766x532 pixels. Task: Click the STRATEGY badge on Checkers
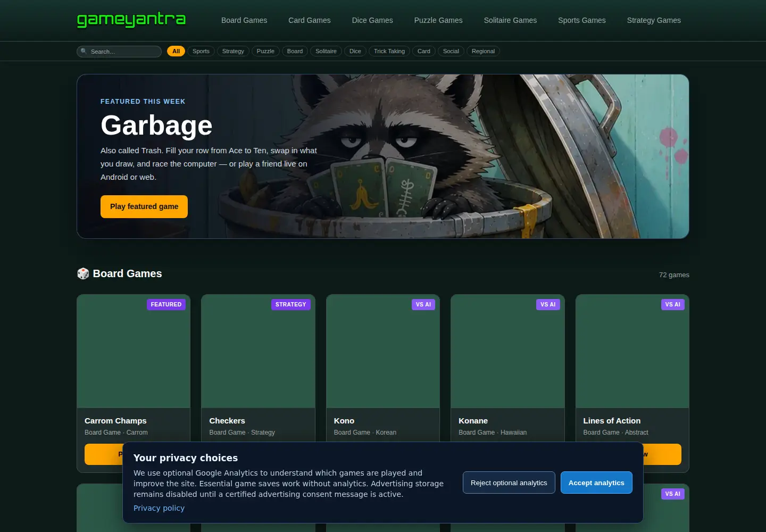click(291, 304)
